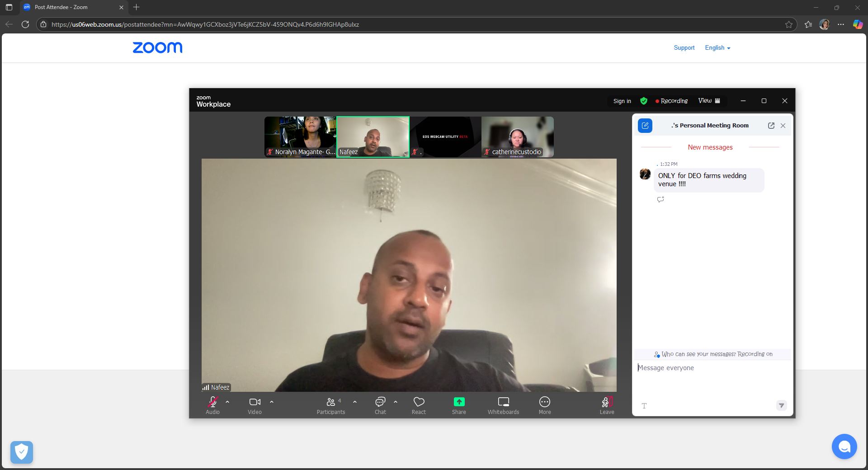The width and height of the screenshot is (868, 470).
Task: Select catherinecustodio's video thumbnail
Action: pyautogui.click(x=518, y=136)
